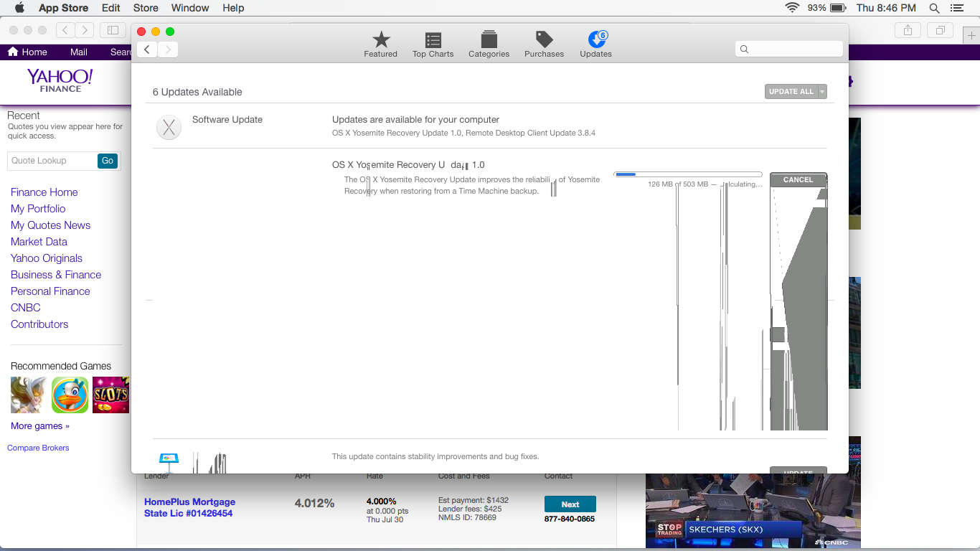This screenshot has width=980, height=551.
Task: Click the Yahoo Home icon link
Action: 27,52
